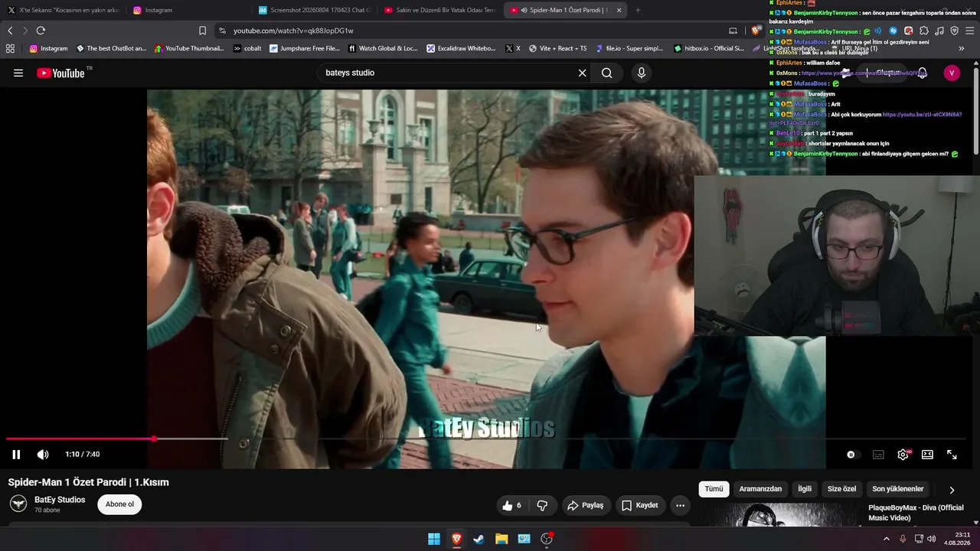Mute the video volume speaker icon
This screenshot has width=980, height=551.
pos(43,455)
